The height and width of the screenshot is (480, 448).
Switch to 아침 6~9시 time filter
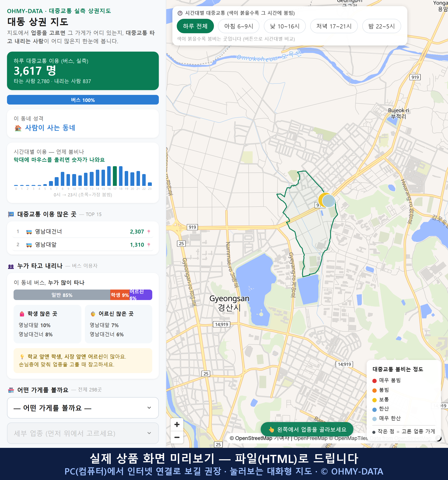point(239,26)
